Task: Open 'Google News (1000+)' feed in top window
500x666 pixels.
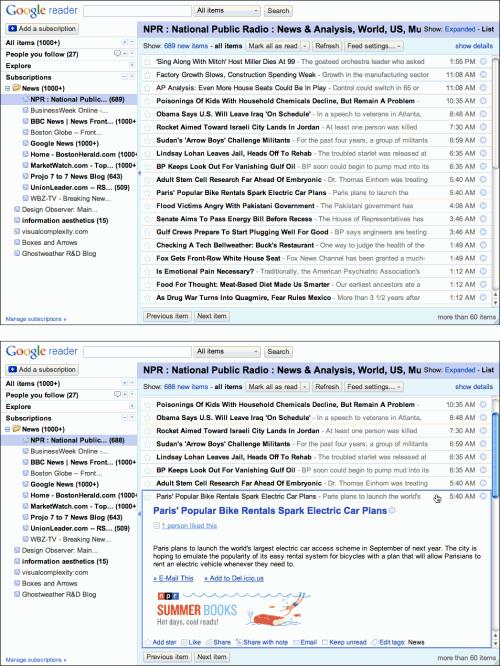Action: [x=64, y=143]
